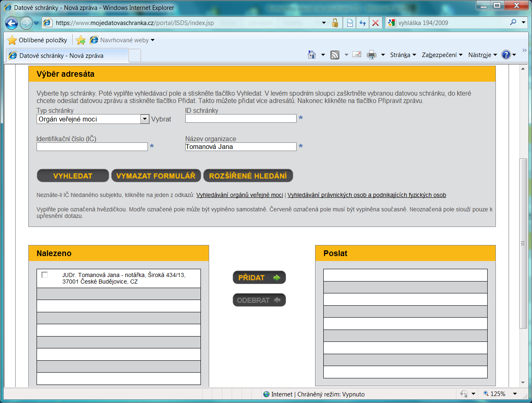The height and width of the screenshot is (403, 532).
Task: Open the Zabezpečení menu
Action: click(x=442, y=55)
